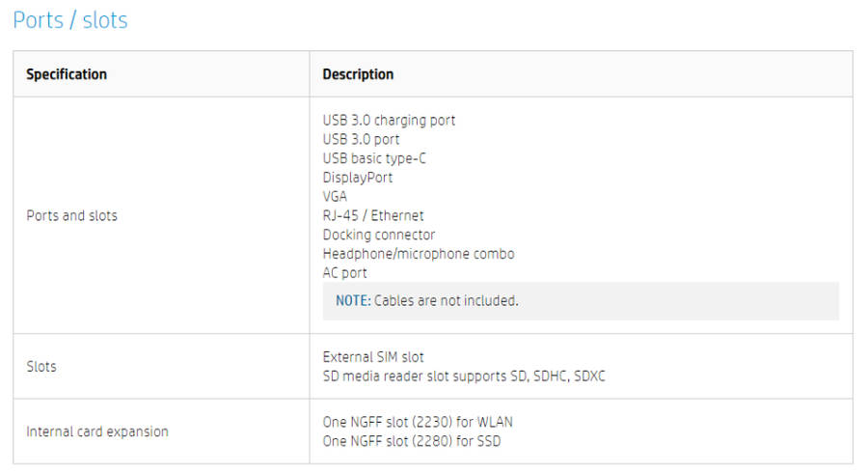Click One NGFF slot (2280) for SSD

(x=411, y=441)
